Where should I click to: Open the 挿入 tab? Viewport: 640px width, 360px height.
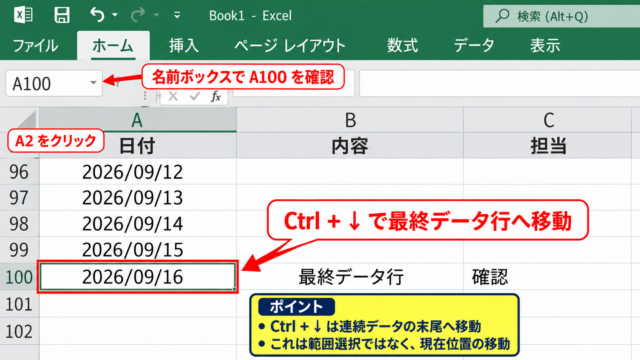pos(184,45)
